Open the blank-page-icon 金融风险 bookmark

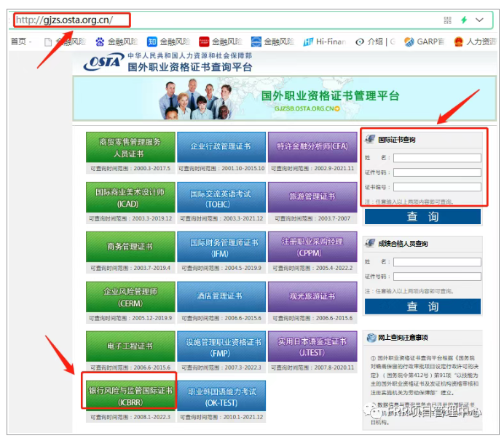(65, 41)
